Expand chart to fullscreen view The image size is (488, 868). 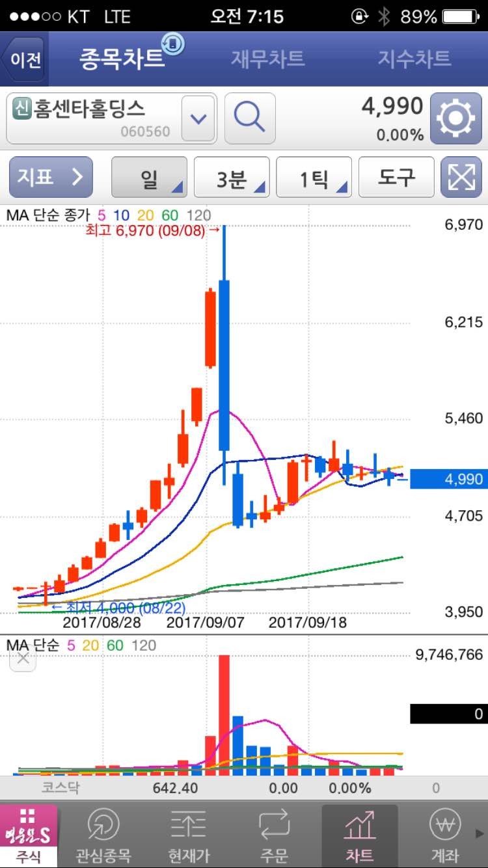click(x=461, y=177)
